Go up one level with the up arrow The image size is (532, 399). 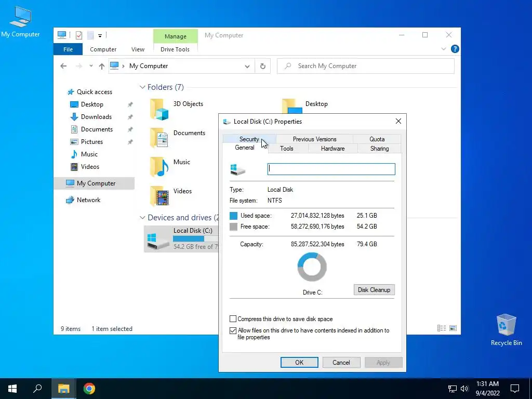(x=101, y=66)
